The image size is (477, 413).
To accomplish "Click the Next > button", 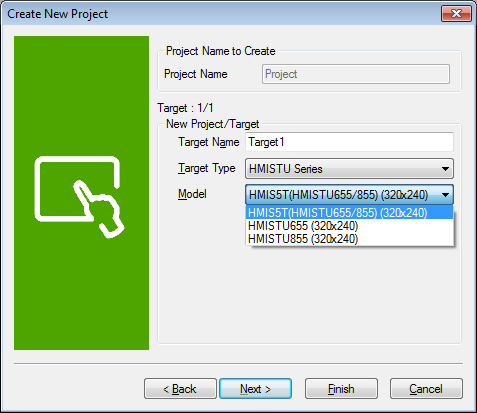I will 255,389.
